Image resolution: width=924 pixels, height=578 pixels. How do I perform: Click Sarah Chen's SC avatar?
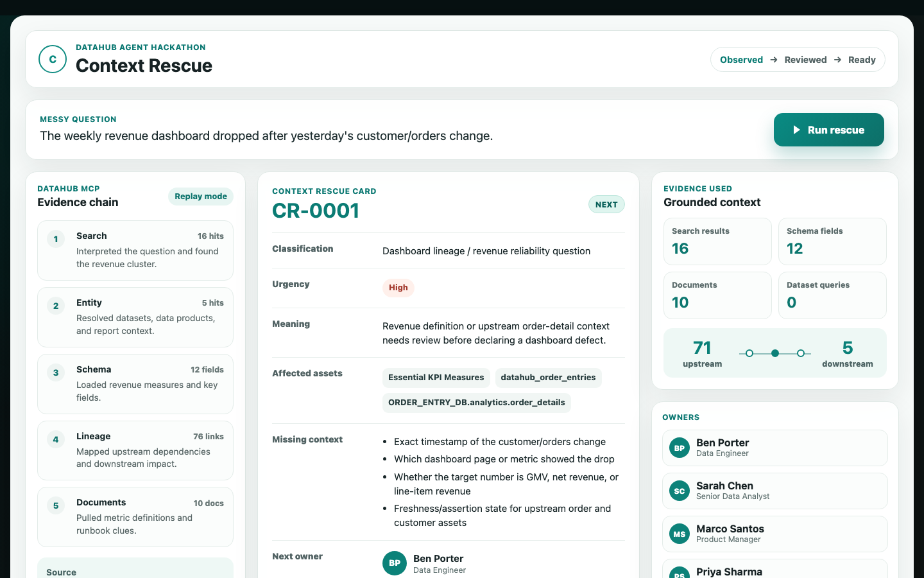680,491
